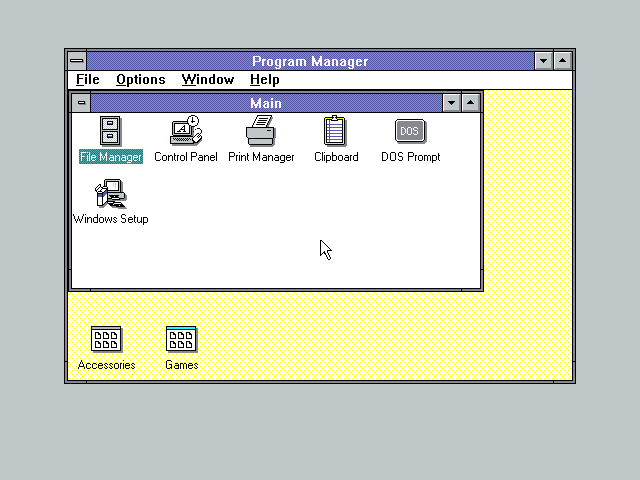Open the Window menu

click(208, 80)
